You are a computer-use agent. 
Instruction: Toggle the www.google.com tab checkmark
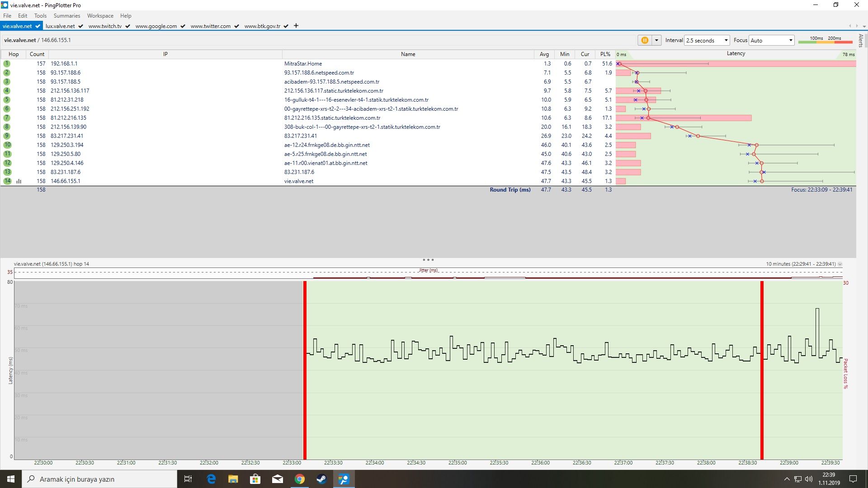tap(183, 26)
